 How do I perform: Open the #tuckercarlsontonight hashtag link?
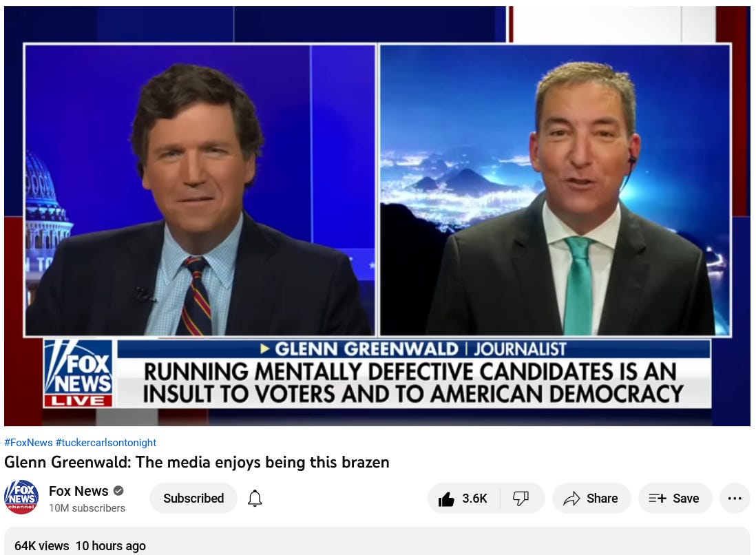[106, 443]
